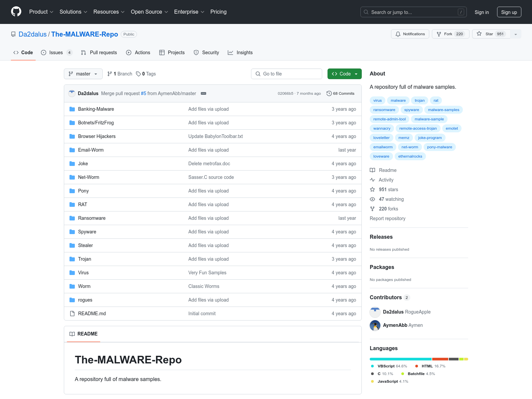Screen dimensions: 532x399
Task: Click the history clock icon by 68 Commits
Action: (x=329, y=93)
